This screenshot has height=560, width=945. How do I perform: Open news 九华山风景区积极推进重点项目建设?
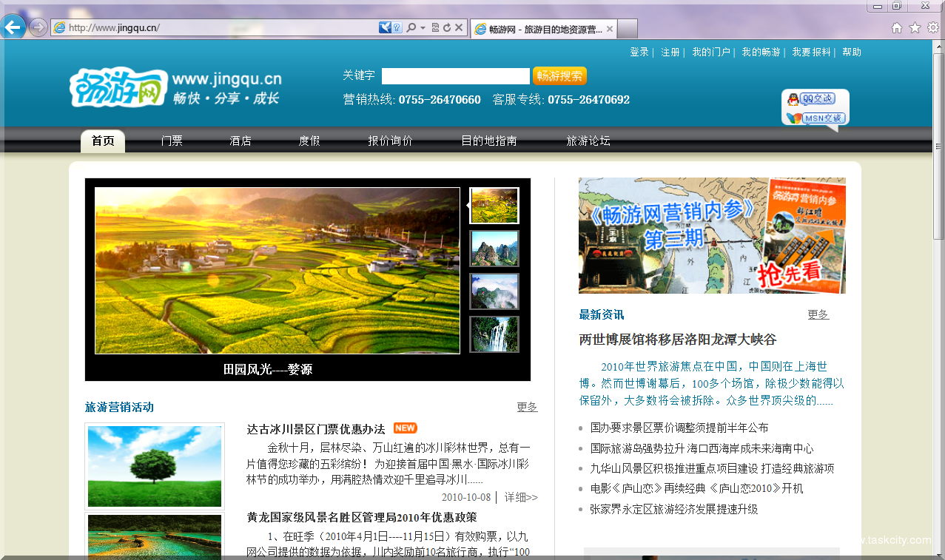(x=712, y=468)
